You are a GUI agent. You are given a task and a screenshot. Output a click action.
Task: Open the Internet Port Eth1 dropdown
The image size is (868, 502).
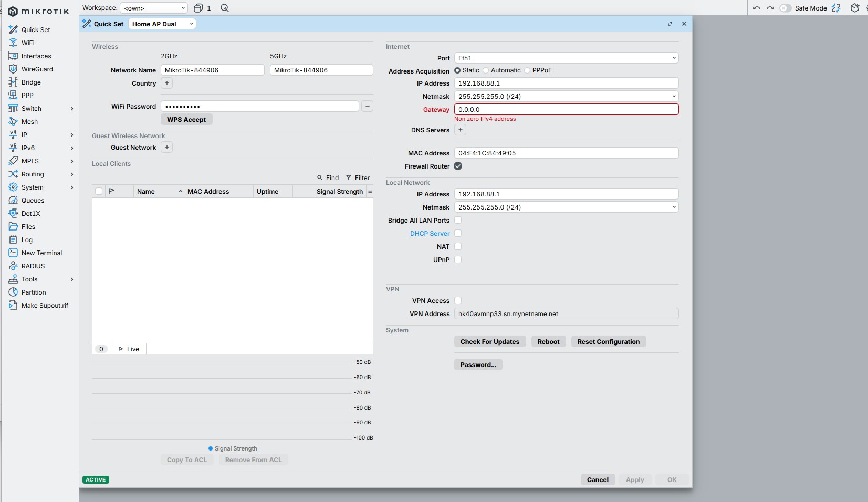coord(566,58)
